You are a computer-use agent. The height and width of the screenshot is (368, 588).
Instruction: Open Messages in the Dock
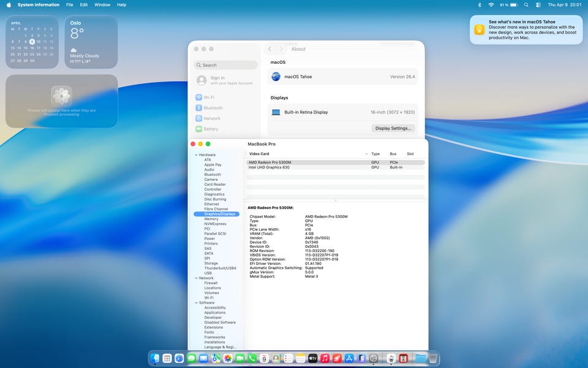point(191,358)
